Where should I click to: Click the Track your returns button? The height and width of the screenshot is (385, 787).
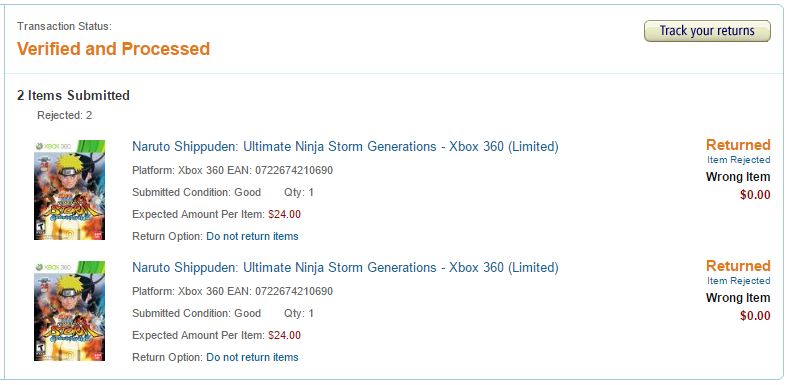point(707,31)
